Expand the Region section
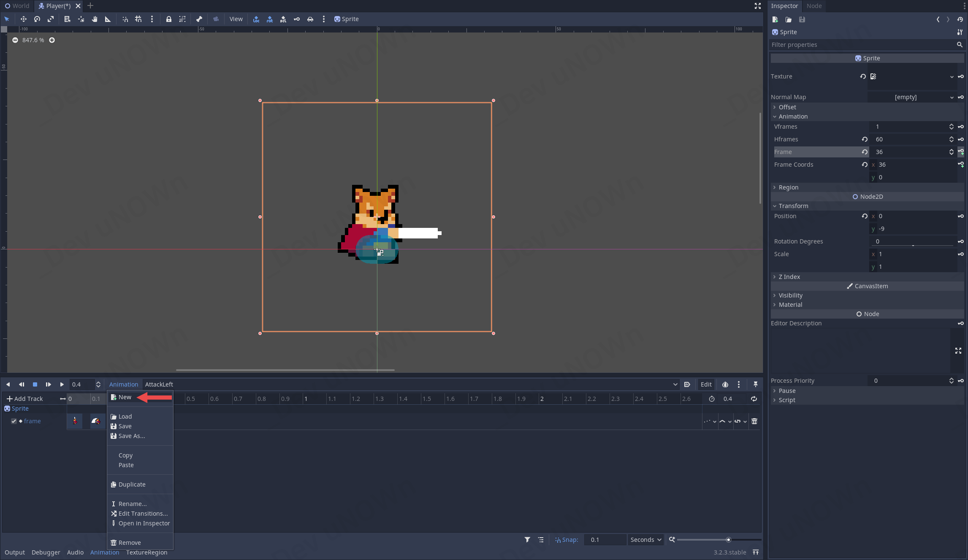This screenshot has height=560, width=968. click(788, 187)
